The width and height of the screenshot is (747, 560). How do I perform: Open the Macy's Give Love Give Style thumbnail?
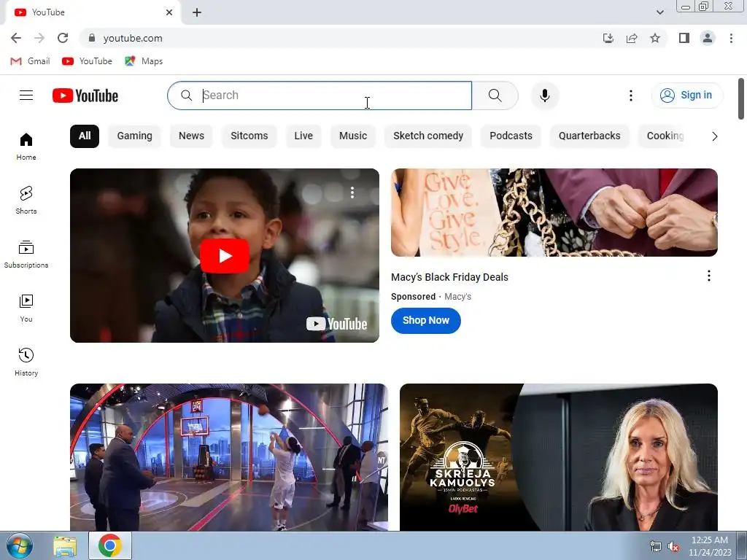(554, 212)
